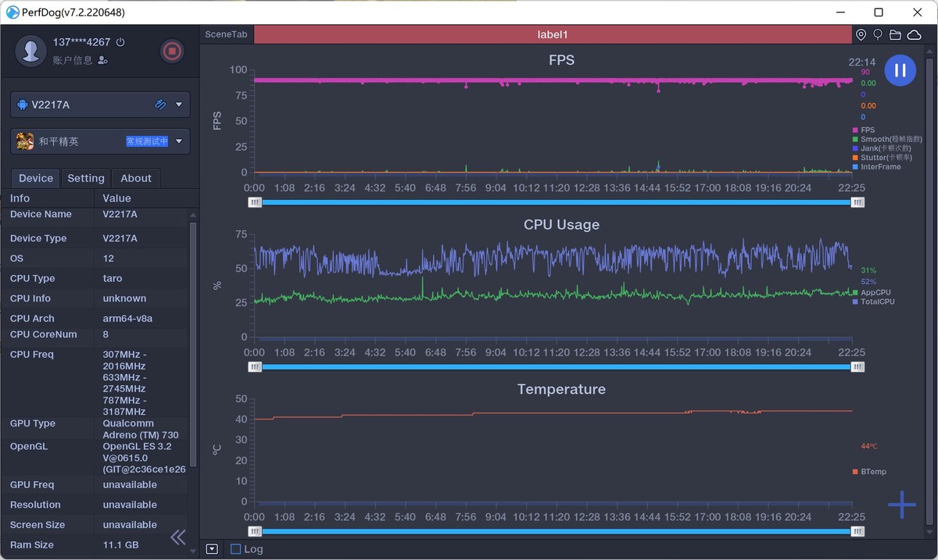The width and height of the screenshot is (938, 560).
Task: Expand the 和平精英 app selection dropdown
Action: coord(179,141)
